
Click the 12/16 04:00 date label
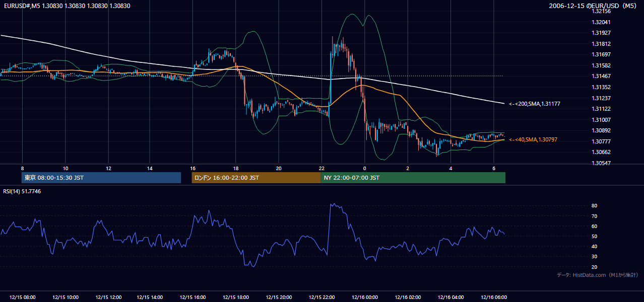click(x=450, y=297)
